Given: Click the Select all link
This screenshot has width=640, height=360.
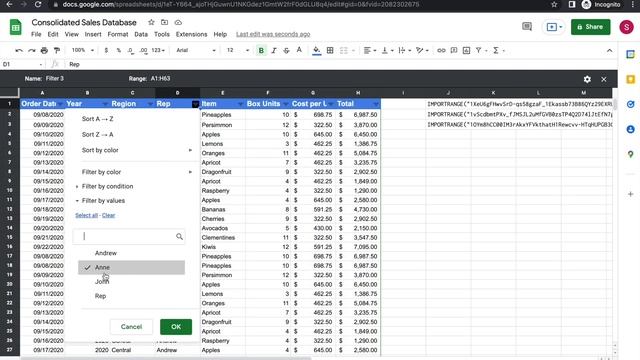Looking at the screenshot, I should tap(87, 215).
